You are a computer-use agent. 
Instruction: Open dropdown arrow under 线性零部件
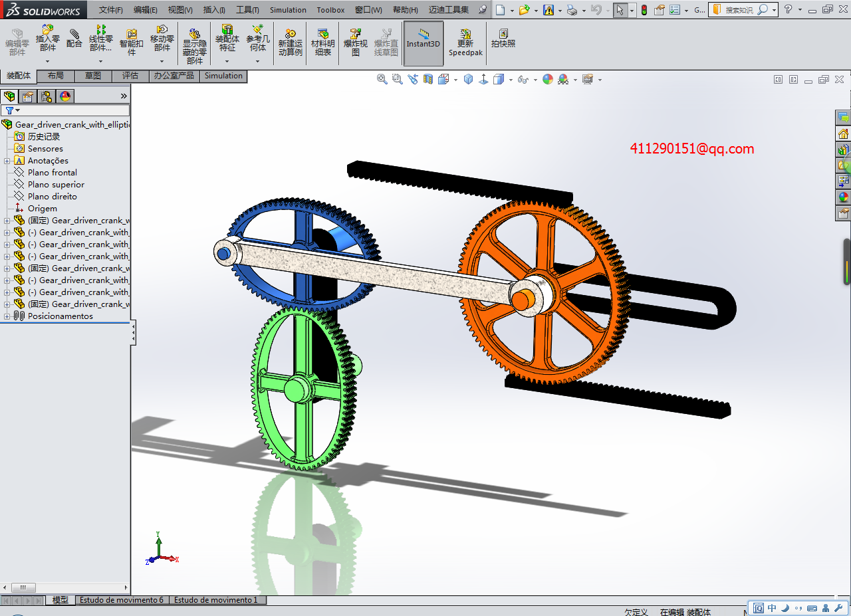point(100,61)
